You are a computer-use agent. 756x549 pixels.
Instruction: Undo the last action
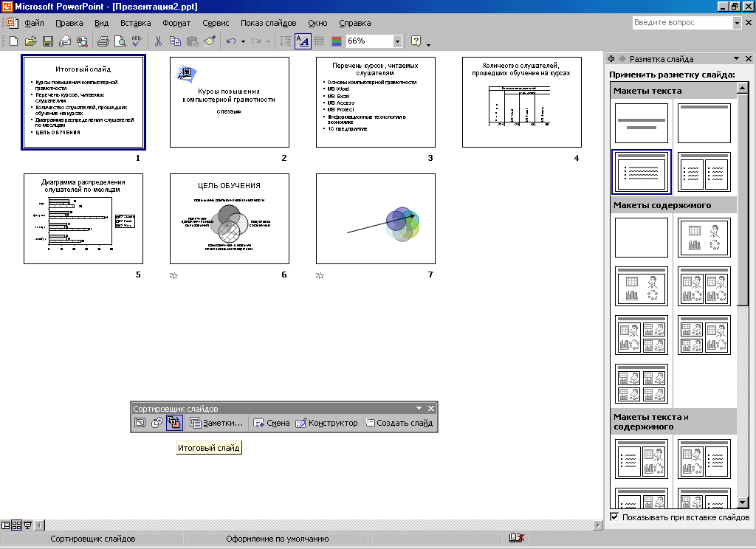[231, 41]
